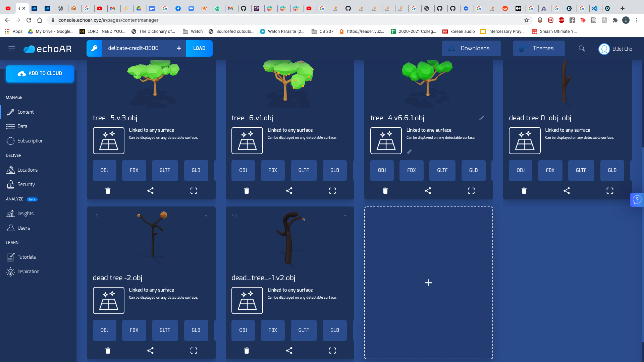Open Insights in the sidebar
Viewport: 644px width, 362px height.
click(25, 214)
